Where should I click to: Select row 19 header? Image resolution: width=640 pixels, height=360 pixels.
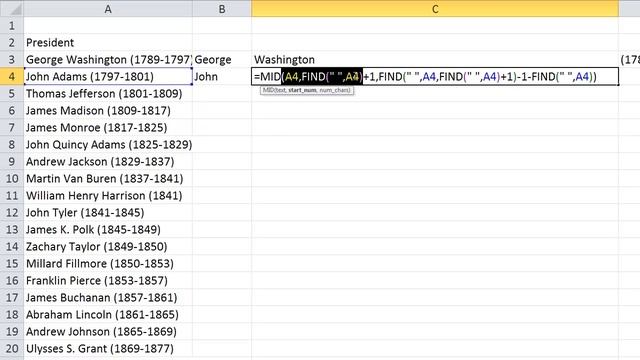11,332
